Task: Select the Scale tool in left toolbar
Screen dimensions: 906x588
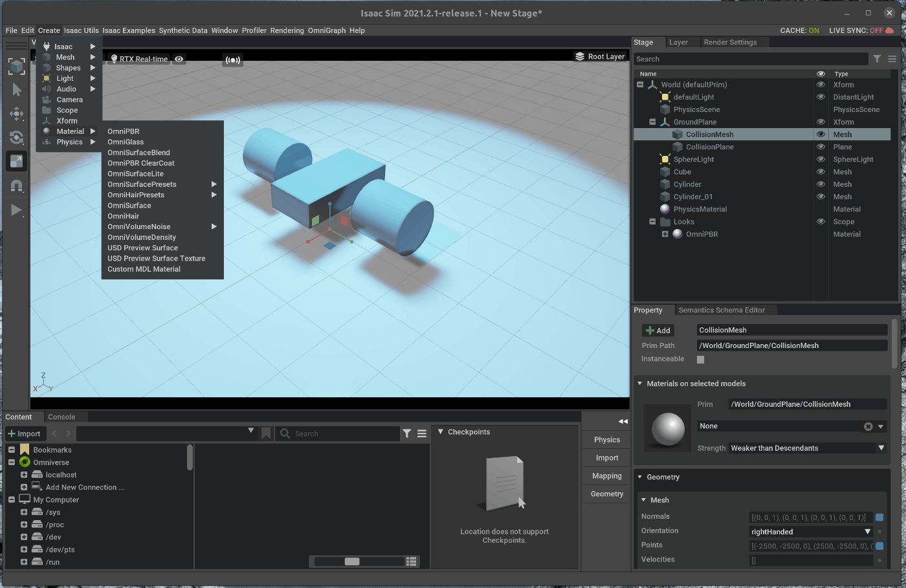Action: [x=17, y=161]
